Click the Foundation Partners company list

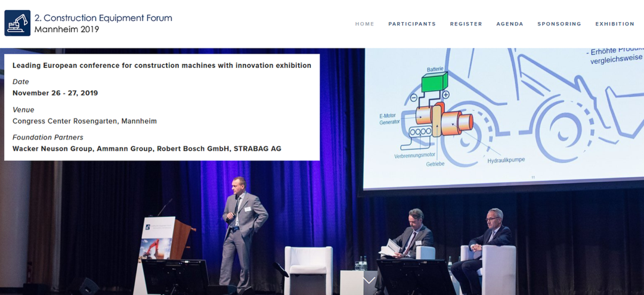[x=147, y=148]
